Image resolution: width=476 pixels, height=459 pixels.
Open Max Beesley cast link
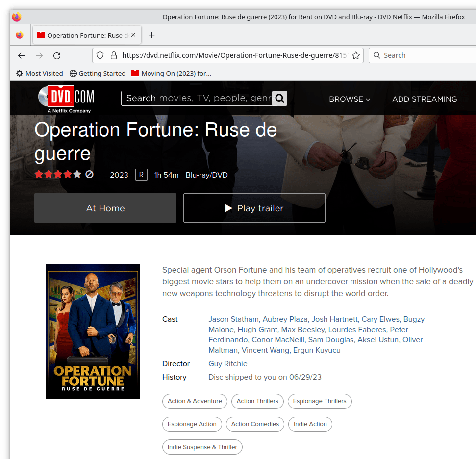[302, 330]
